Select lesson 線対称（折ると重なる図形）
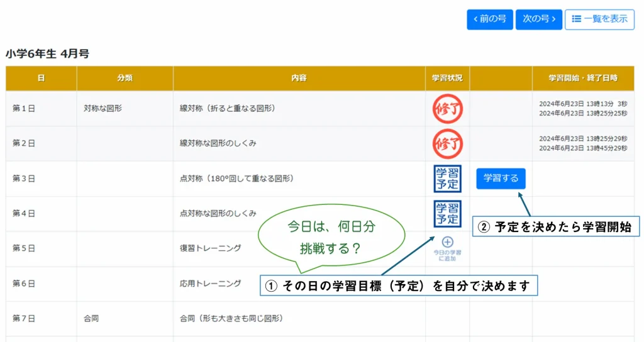This screenshot has height=342, width=644. [227, 108]
